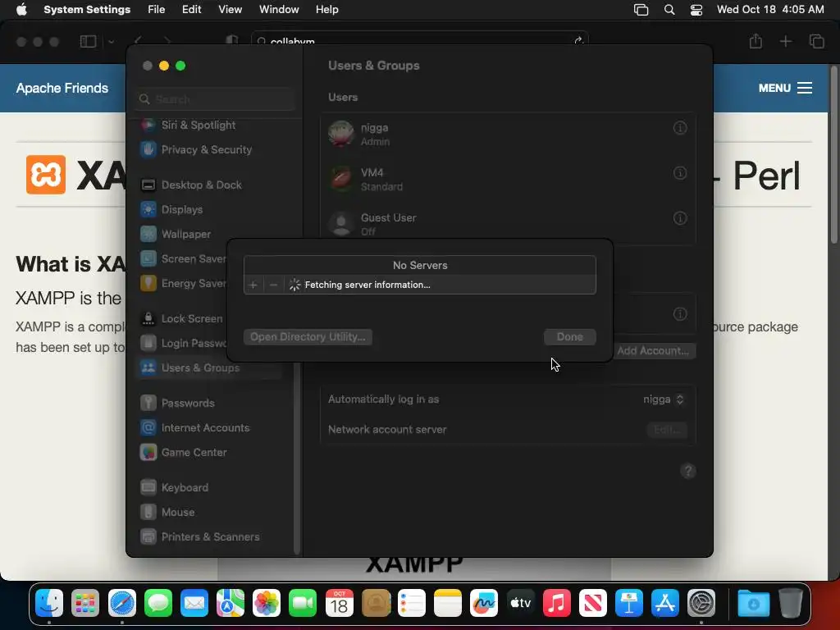Open the System Settings app menu
Screen dimensions: 840x630
coord(87,10)
